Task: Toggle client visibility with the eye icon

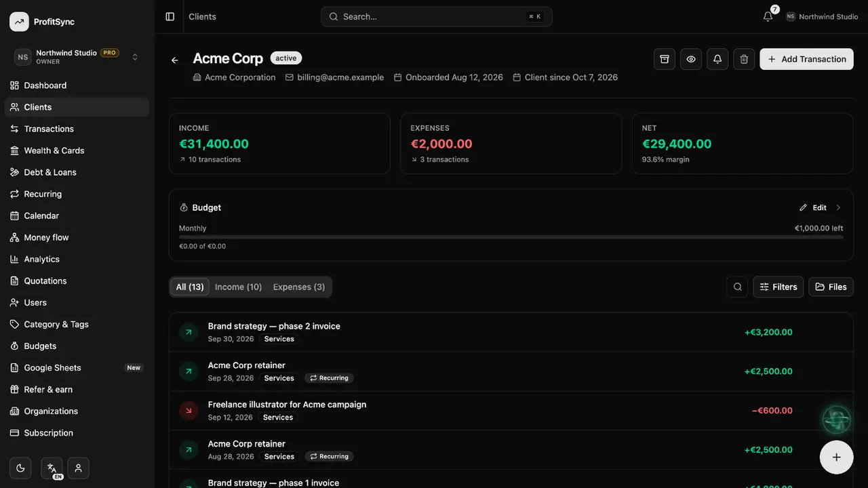Action: (691, 59)
